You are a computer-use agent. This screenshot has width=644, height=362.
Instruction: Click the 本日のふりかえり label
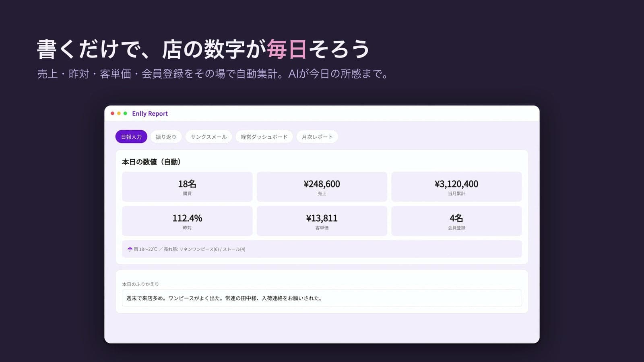[x=140, y=284]
